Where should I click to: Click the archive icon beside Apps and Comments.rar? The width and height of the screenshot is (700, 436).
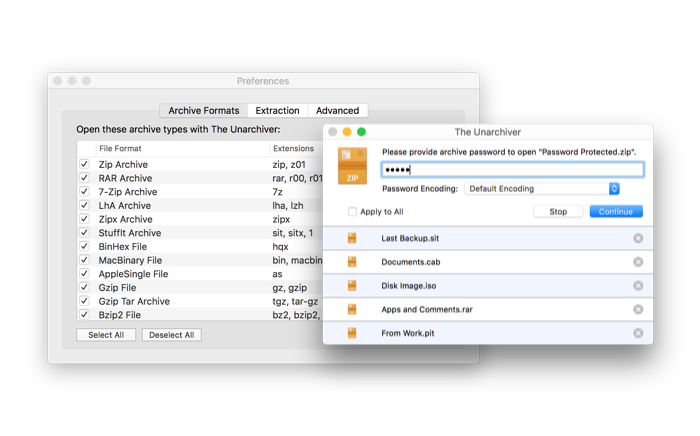352,309
